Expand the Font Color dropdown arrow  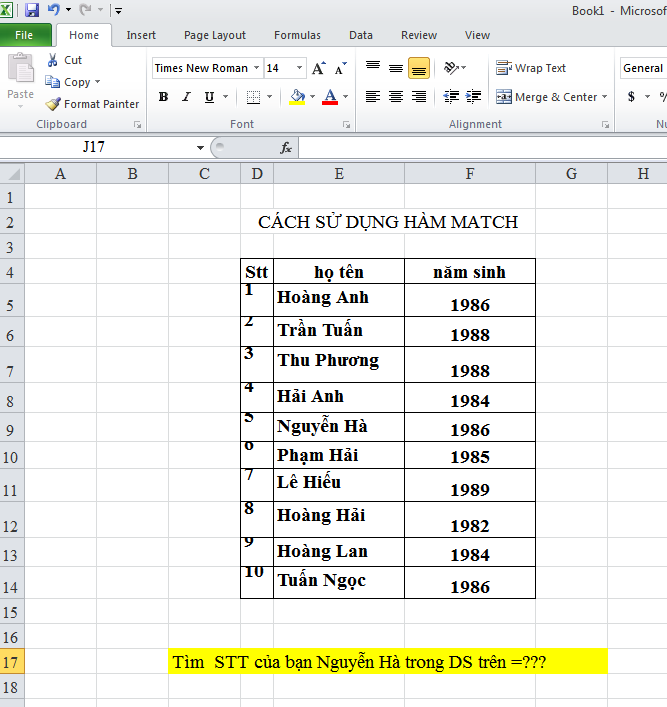click(345, 97)
